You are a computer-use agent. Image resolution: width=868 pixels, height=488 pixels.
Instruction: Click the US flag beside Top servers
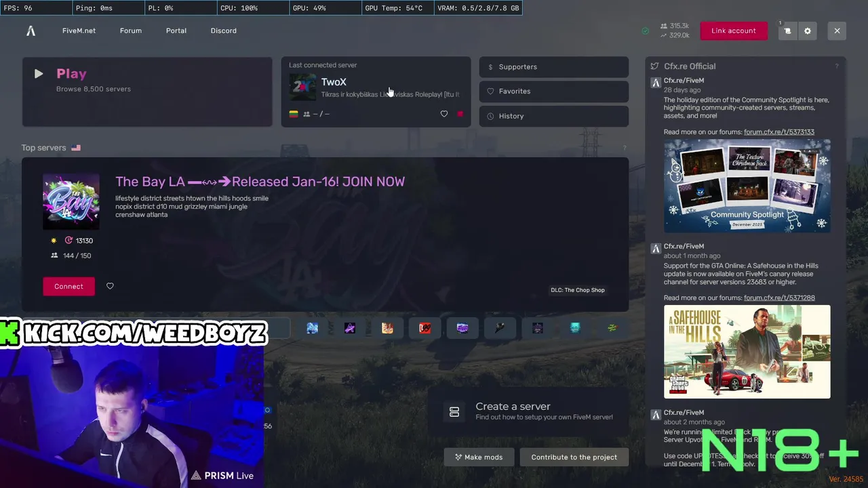click(x=76, y=148)
